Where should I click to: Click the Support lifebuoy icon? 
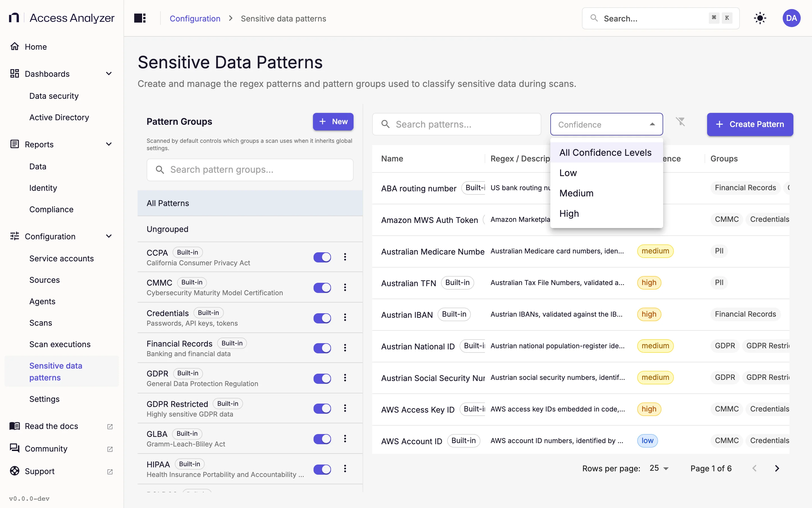(14, 471)
